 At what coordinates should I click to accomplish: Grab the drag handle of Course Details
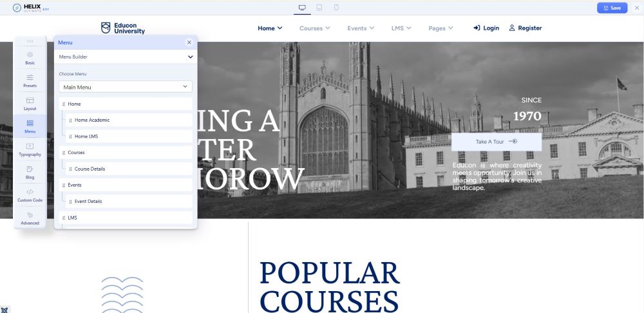pyautogui.click(x=71, y=169)
